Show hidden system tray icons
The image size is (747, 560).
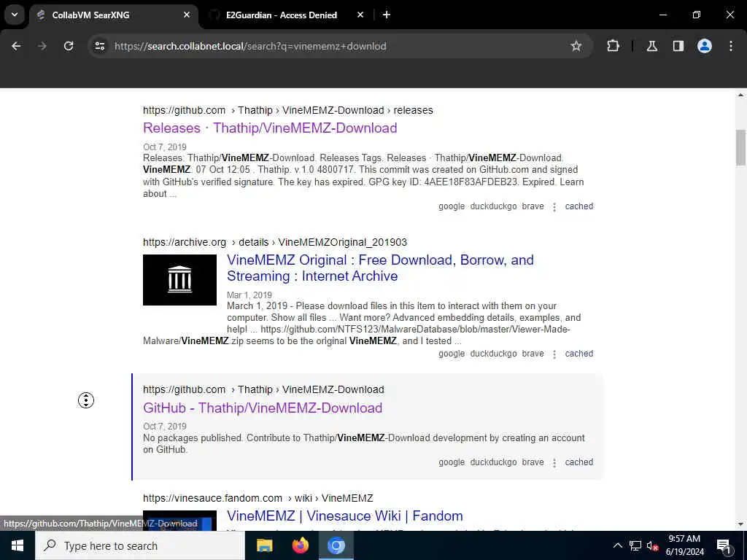[x=617, y=545]
